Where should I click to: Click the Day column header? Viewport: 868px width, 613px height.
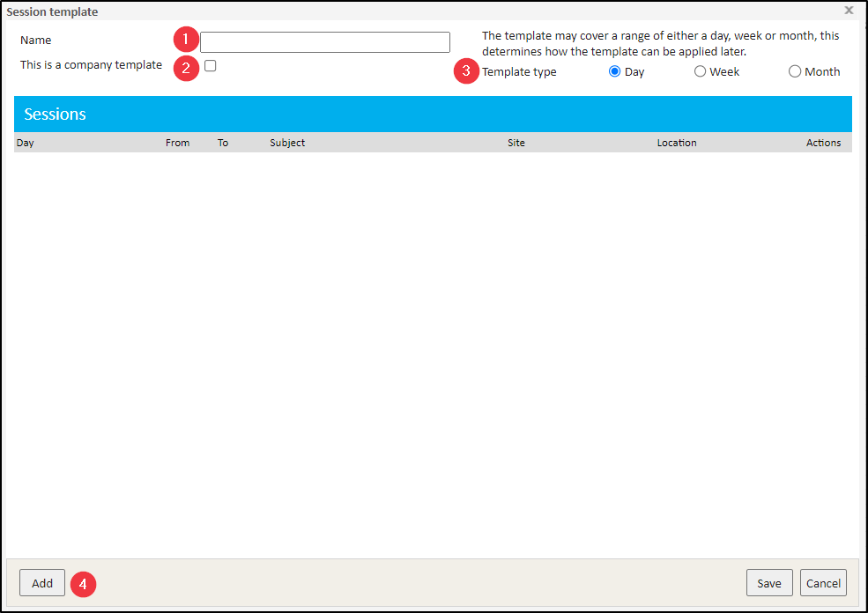click(x=26, y=143)
